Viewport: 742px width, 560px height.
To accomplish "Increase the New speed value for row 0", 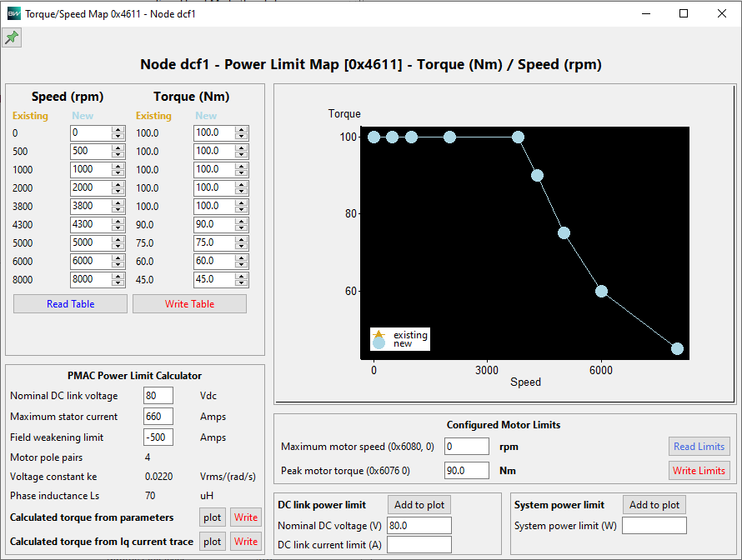I will [118, 130].
